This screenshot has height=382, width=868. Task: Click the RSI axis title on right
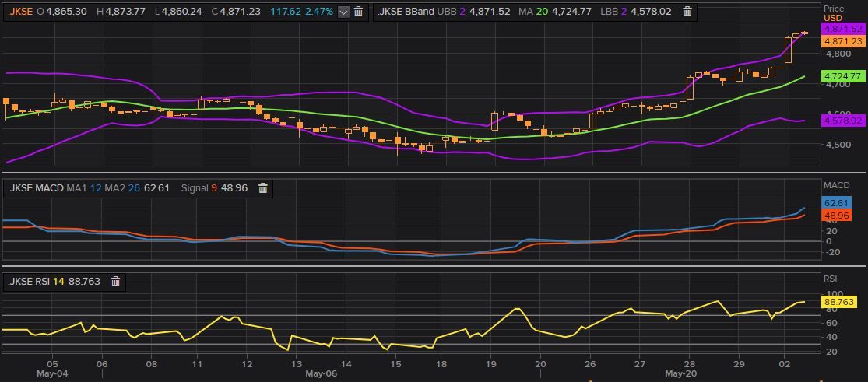click(x=830, y=279)
